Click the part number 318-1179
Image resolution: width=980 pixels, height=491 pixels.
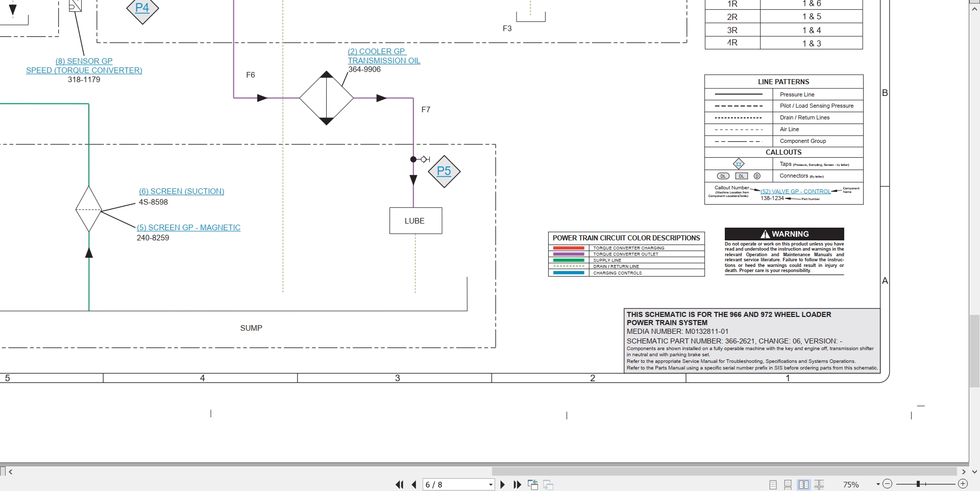[84, 80]
